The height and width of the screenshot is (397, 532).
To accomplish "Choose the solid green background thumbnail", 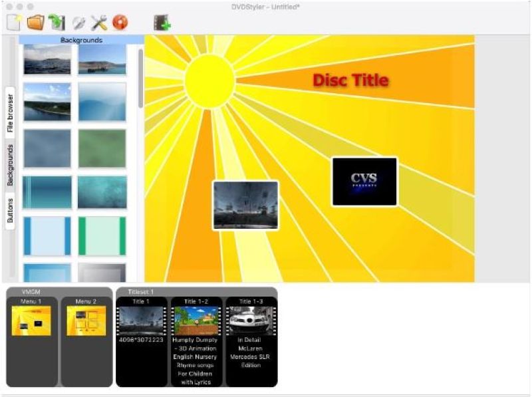I will 102,148.
